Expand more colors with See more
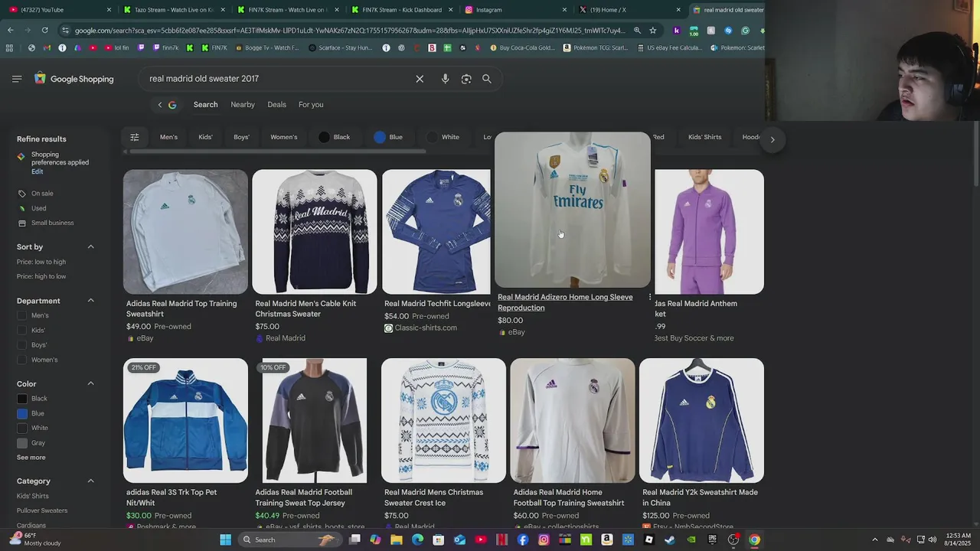The width and height of the screenshot is (980, 551). pos(31,458)
